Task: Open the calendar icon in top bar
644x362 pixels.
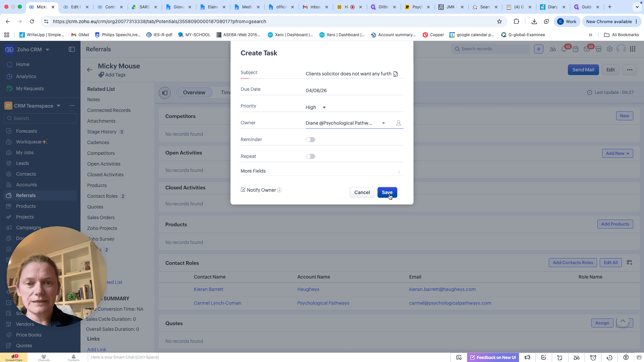Action: 576,49
